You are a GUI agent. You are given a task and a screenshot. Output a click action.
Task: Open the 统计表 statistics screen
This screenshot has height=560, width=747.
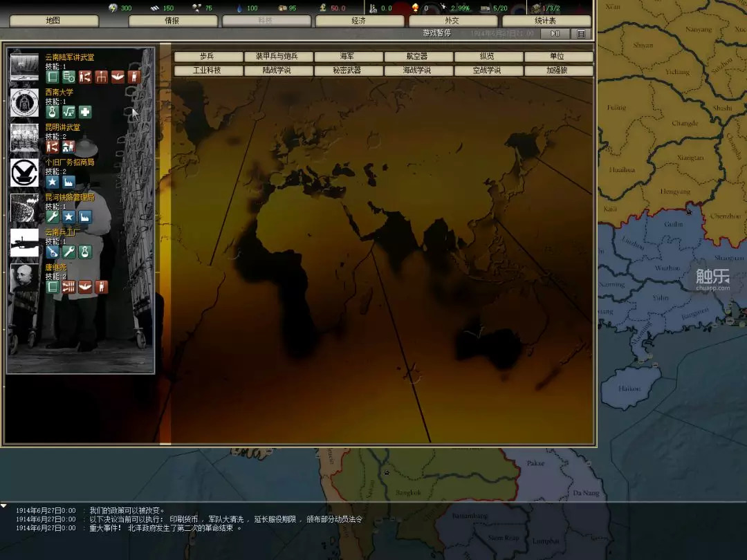[546, 21]
